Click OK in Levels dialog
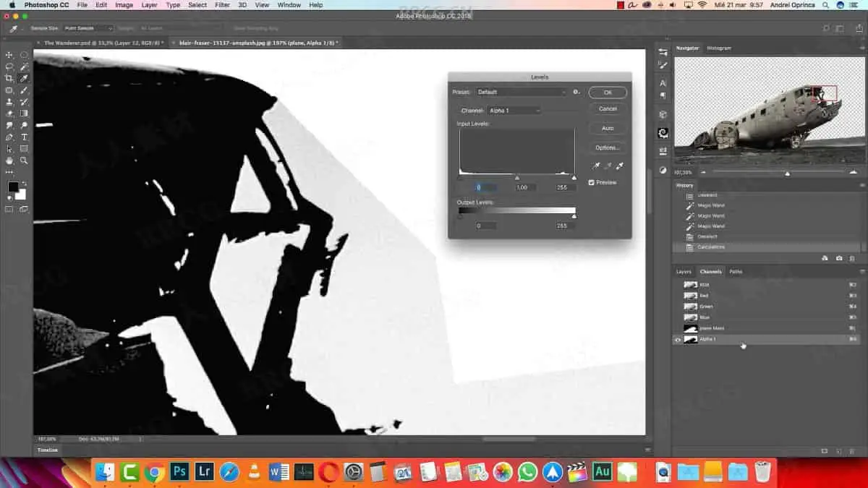 pos(608,93)
